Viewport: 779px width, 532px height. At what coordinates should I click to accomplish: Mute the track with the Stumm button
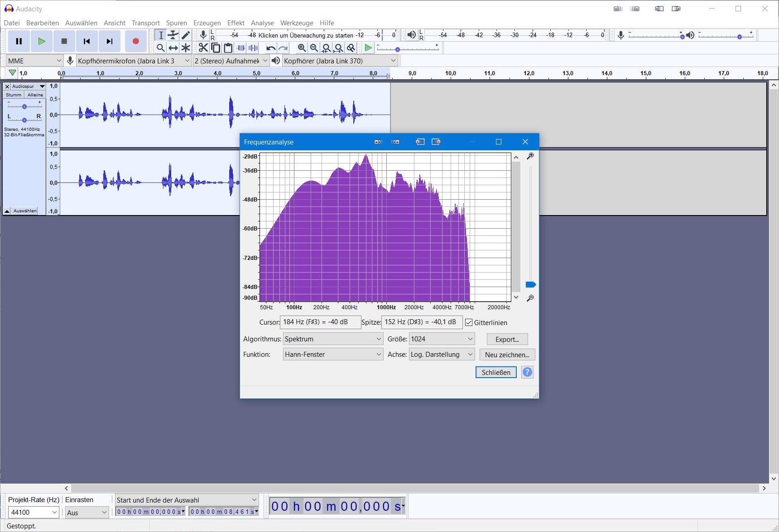14,95
